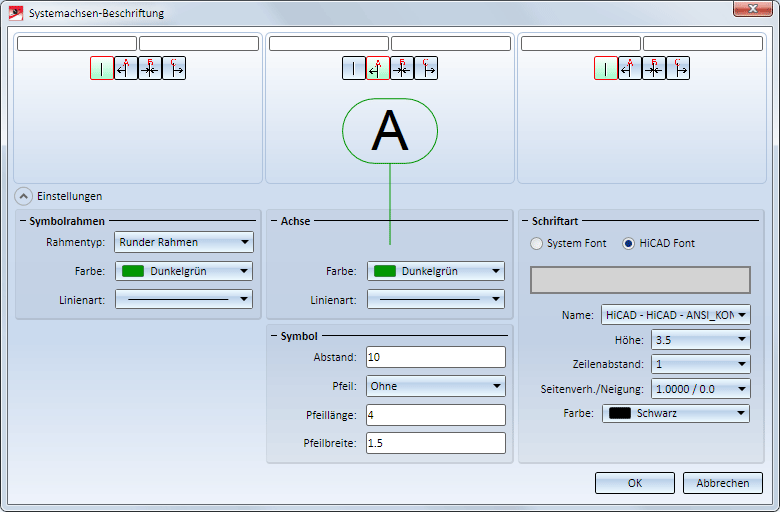Click first text field in right panel
780x512 pixels.
coord(581,43)
